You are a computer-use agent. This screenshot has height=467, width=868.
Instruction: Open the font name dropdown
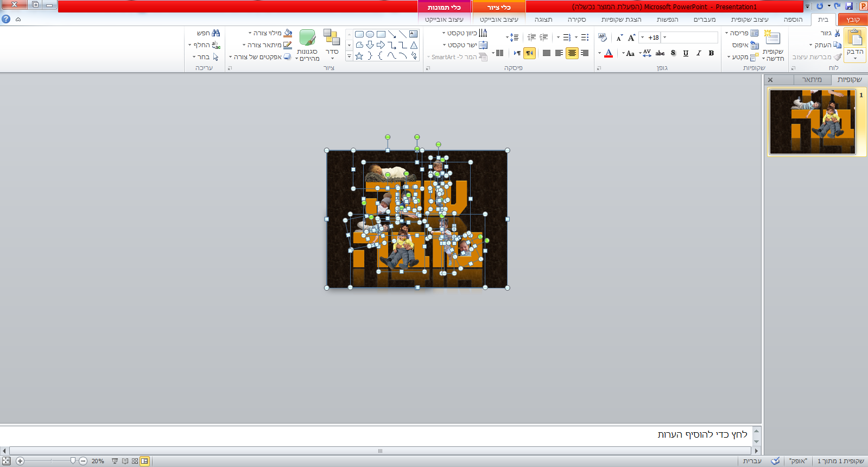click(x=664, y=37)
